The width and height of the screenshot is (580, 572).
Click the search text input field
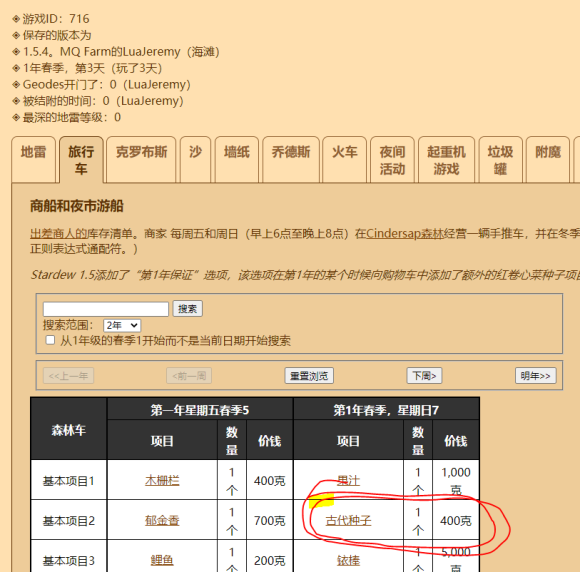(x=106, y=309)
